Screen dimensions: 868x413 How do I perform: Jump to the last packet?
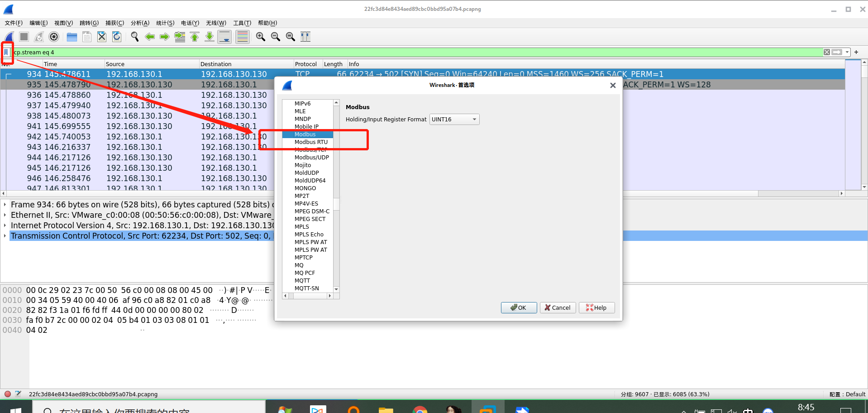tap(209, 37)
